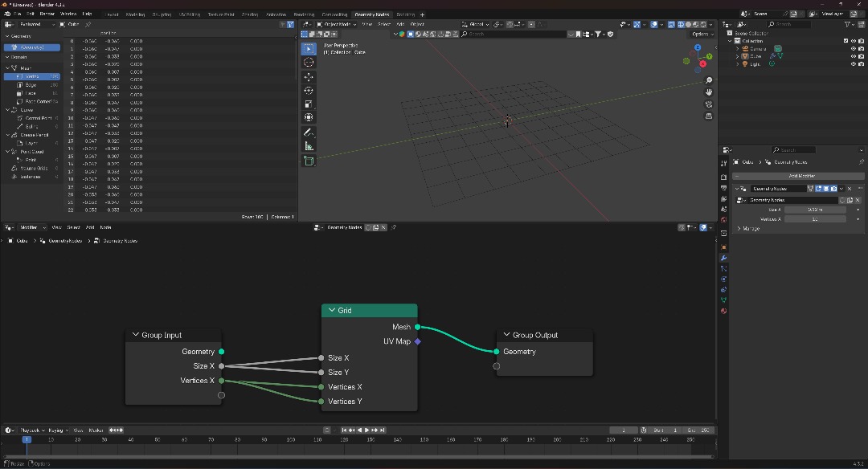Toggle Light visibility eye icon
The width and height of the screenshot is (868, 469).
pos(853,64)
